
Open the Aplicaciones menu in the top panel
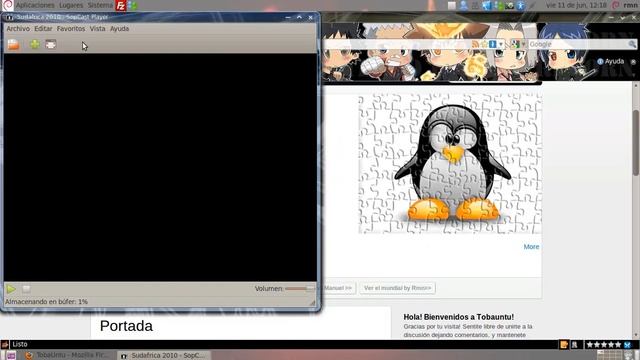click(35, 5)
